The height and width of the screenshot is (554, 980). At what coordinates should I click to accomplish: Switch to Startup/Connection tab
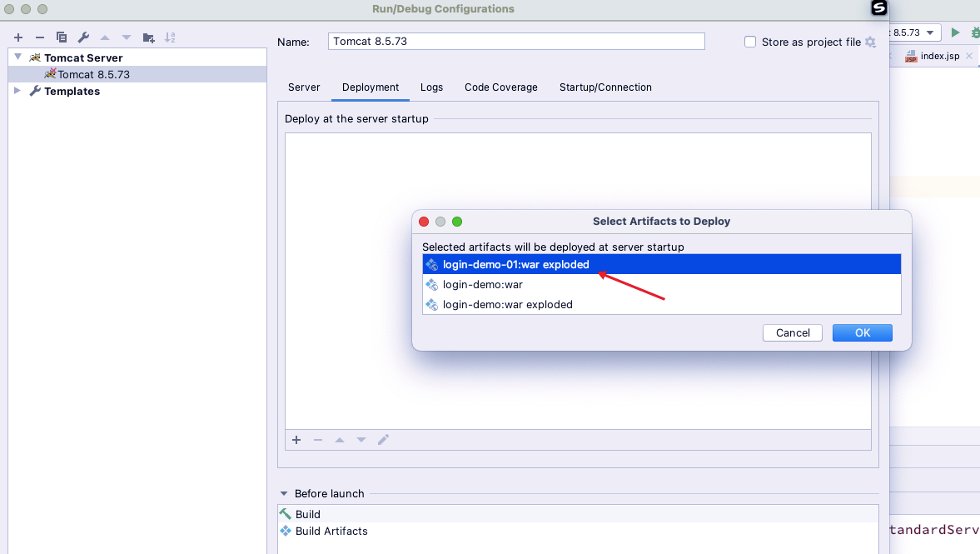click(605, 87)
